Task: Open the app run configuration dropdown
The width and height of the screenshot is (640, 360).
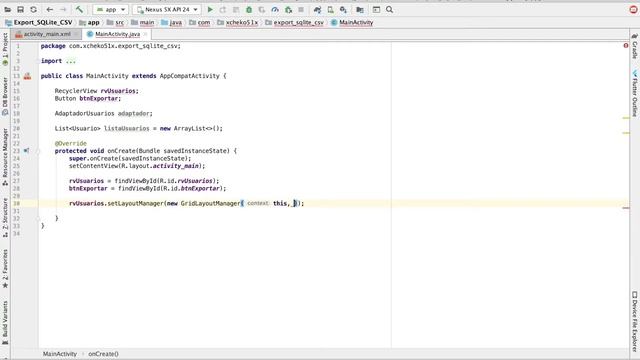Action: point(111,9)
